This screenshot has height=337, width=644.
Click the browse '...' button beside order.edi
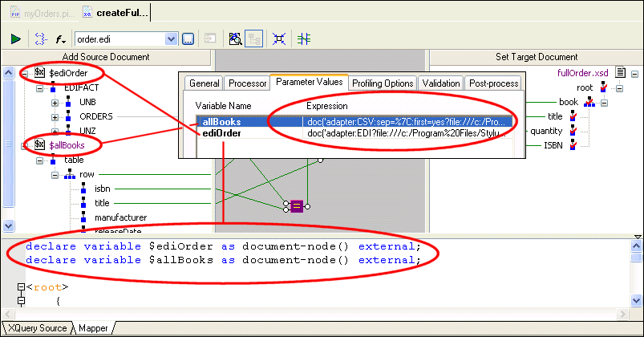click(188, 39)
